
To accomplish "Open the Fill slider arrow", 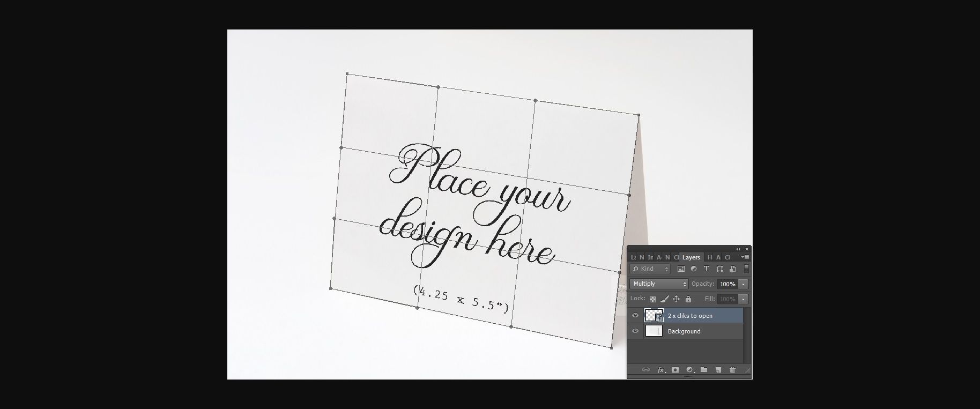I will (x=744, y=299).
